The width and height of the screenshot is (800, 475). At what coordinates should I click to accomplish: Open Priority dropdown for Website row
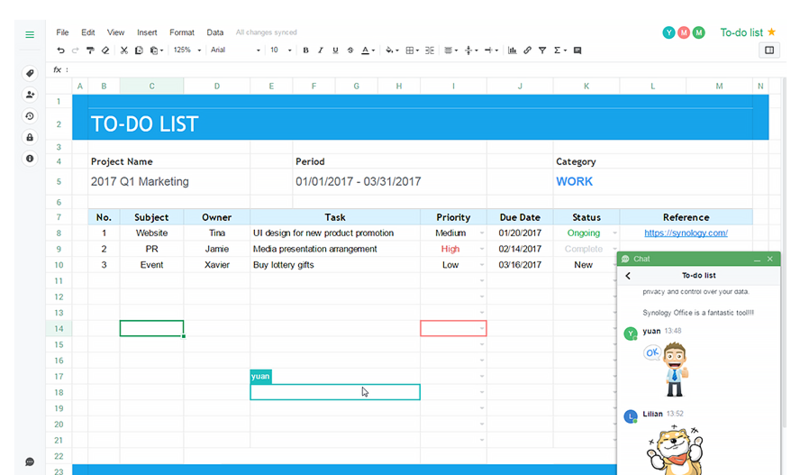click(481, 233)
